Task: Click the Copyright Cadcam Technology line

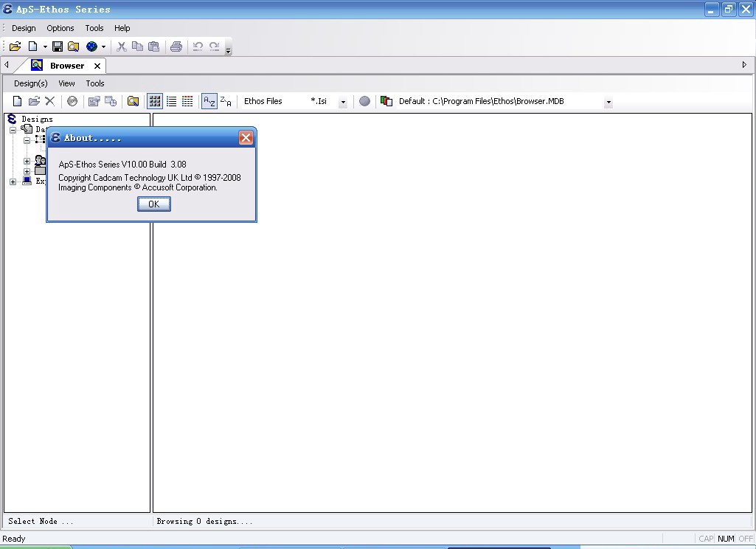Action: point(150,178)
